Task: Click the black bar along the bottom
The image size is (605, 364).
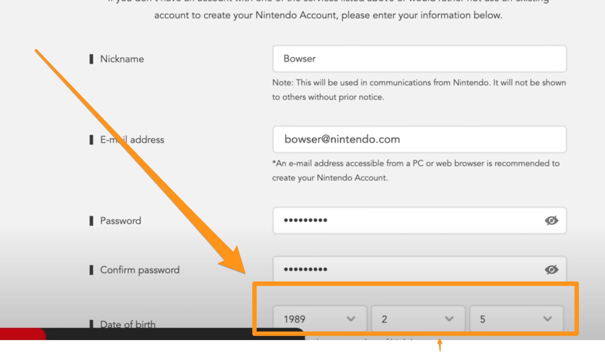Action: click(175, 334)
